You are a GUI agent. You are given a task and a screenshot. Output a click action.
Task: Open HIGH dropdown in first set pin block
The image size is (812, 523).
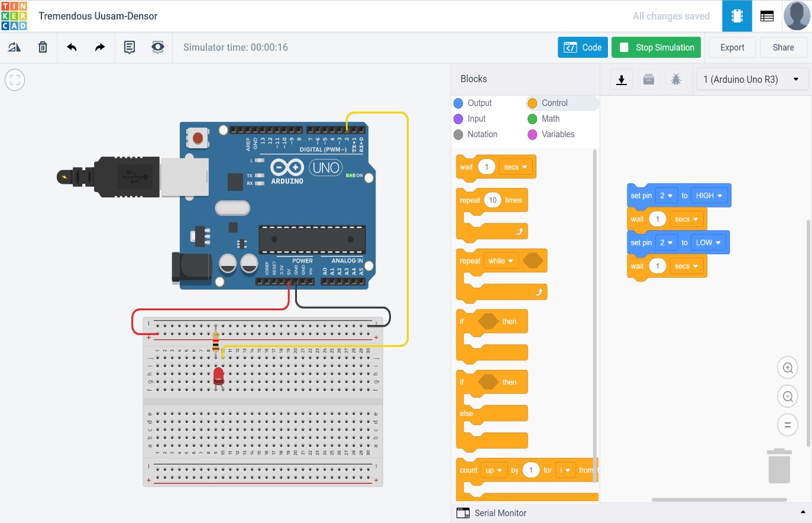click(x=709, y=196)
